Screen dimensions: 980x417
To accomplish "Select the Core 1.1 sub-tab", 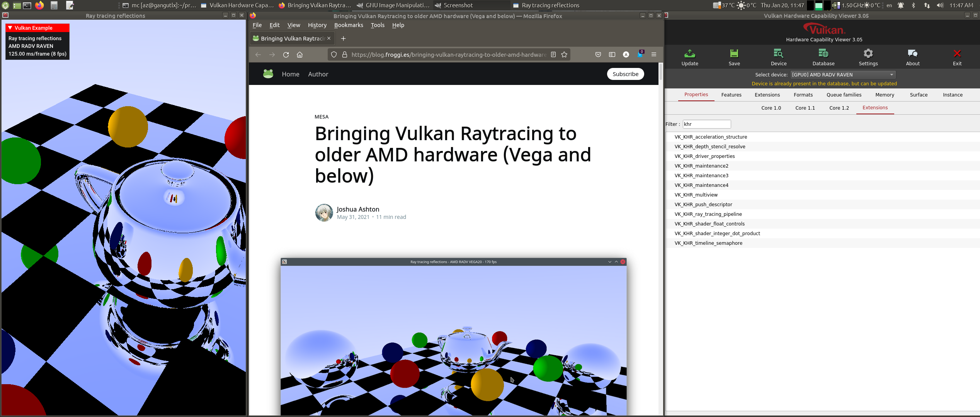I will click(805, 108).
